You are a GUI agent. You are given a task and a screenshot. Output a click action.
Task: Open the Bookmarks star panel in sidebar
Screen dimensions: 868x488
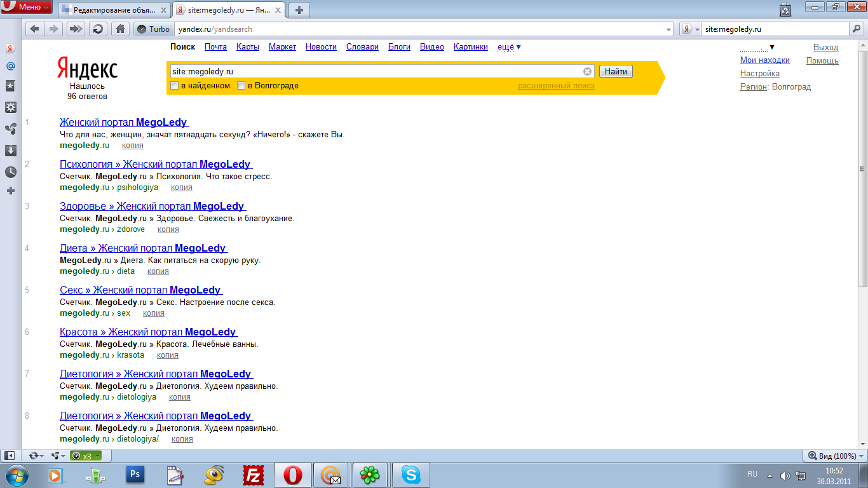[x=10, y=86]
